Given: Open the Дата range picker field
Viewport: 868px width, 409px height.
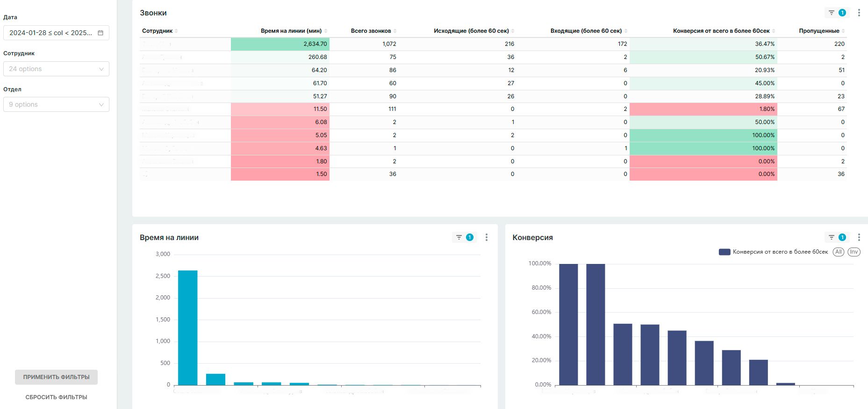Looking at the screenshot, I should pyautogui.click(x=50, y=33).
